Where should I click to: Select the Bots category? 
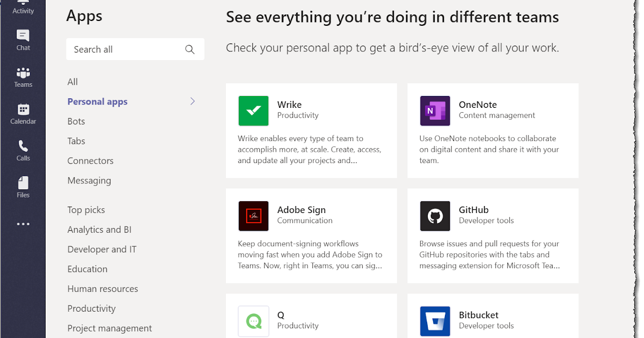pos(76,121)
